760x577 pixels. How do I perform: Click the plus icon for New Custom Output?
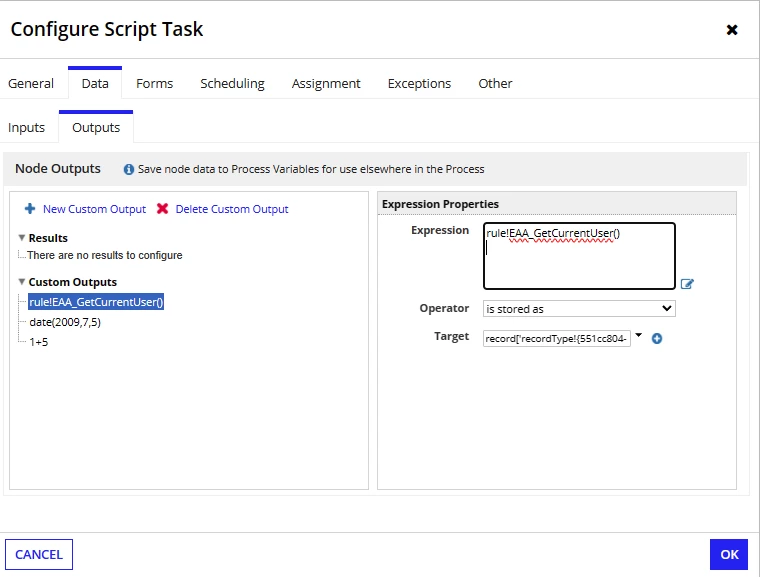(30, 209)
